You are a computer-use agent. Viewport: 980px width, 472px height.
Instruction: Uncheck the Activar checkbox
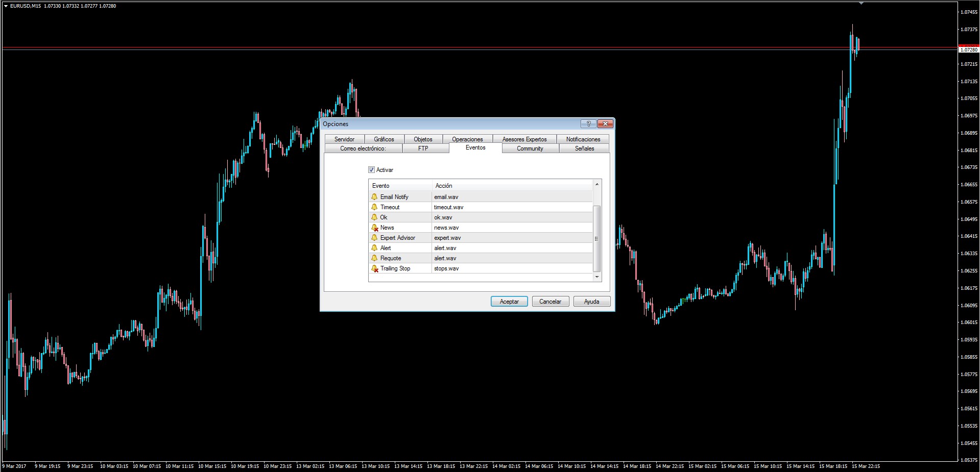click(x=371, y=170)
